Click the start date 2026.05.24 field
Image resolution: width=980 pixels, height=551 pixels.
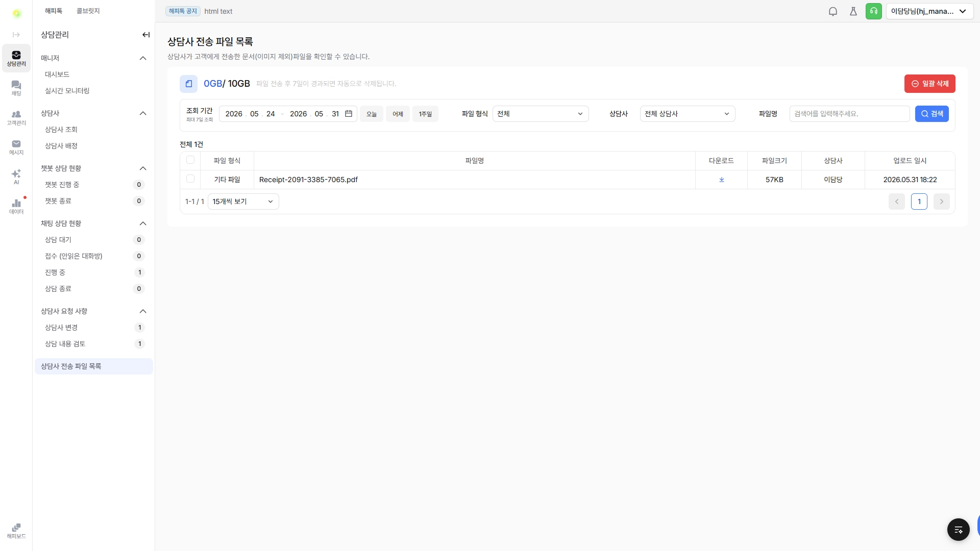pyautogui.click(x=250, y=114)
